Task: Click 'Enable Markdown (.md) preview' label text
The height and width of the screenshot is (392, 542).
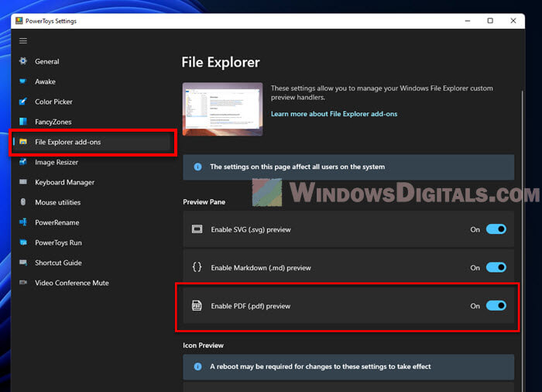Action: [261, 268]
